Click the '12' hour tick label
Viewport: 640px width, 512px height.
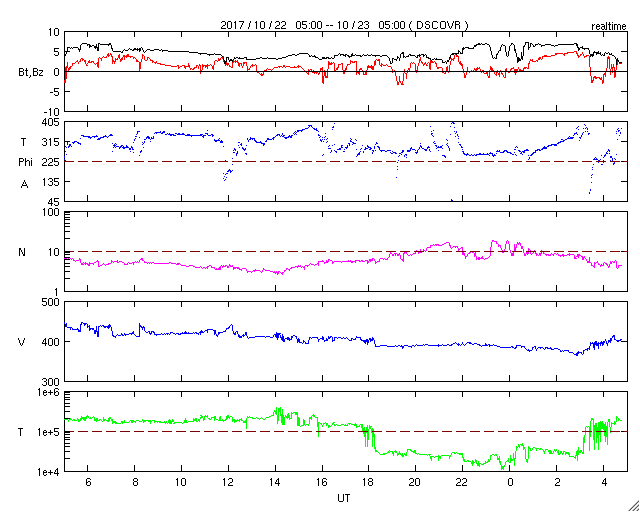228,482
